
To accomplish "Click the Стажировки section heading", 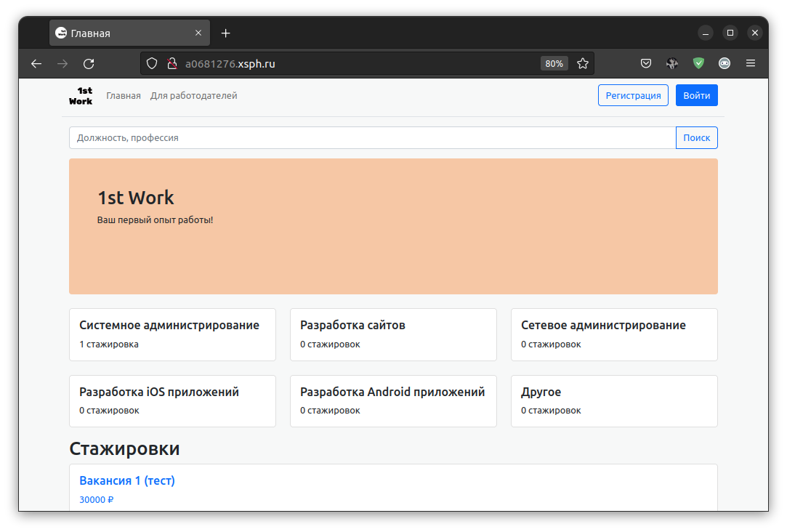I will (x=124, y=448).
